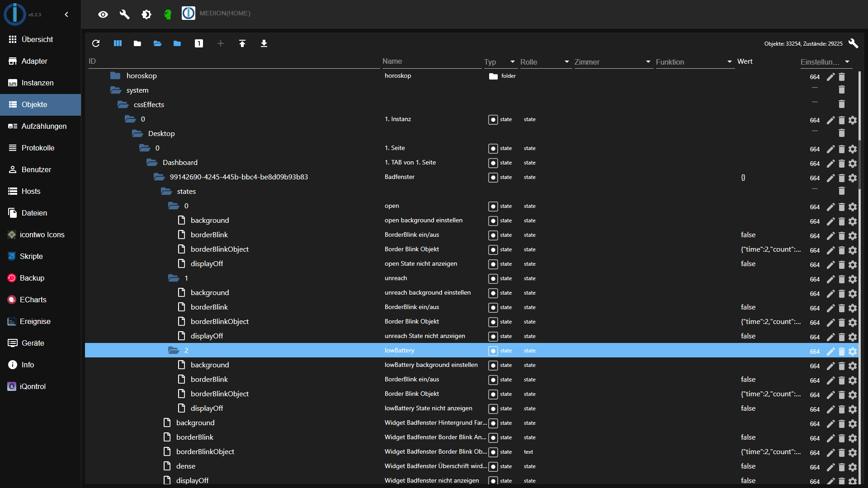Toggle theme brightness icon
Image resolution: width=868 pixels, height=488 pixels.
coord(146,14)
